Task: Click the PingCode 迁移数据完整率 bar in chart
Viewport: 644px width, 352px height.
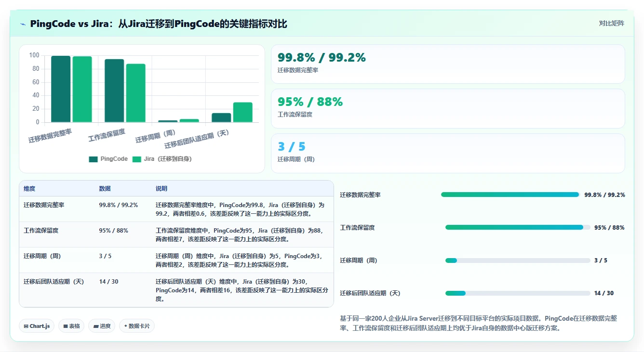Action: click(x=61, y=89)
